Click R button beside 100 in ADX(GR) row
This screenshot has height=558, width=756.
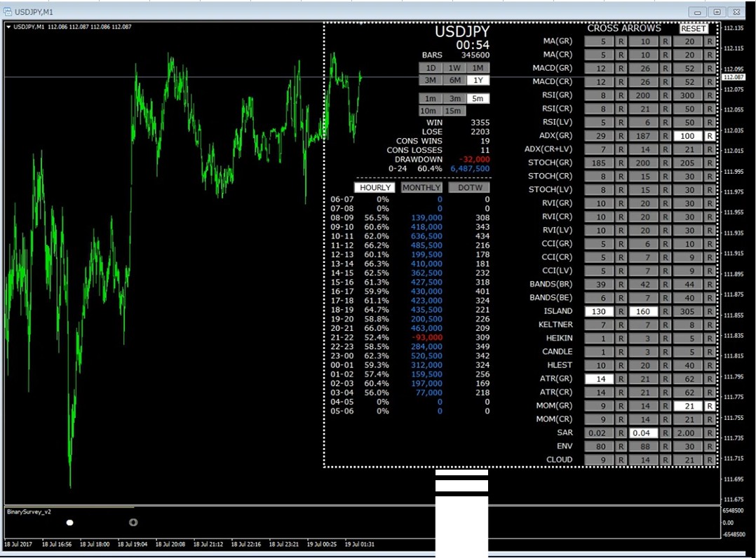coord(710,137)
